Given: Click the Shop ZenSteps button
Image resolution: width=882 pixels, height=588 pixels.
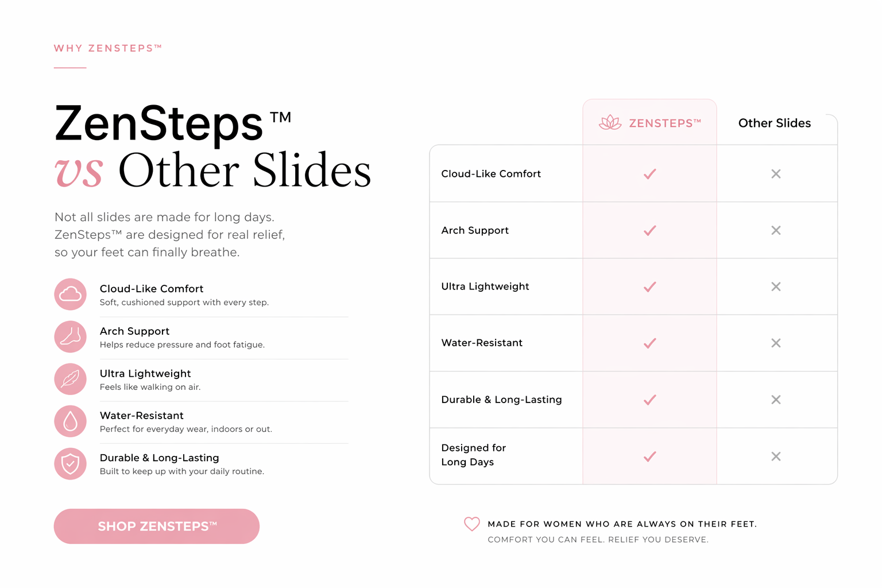Looking at the screenshot, I should (x=157, y=526).
